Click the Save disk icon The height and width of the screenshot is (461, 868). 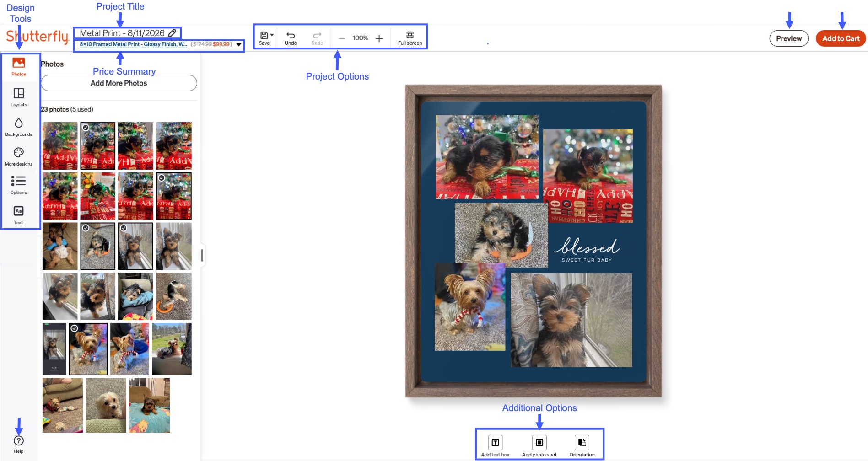[x=264, y=35]
